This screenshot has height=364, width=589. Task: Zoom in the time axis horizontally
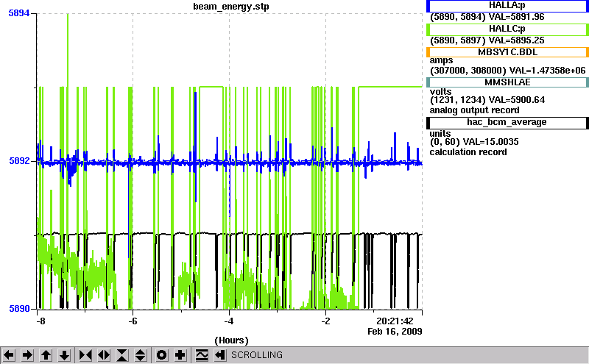tap(85, 355)
